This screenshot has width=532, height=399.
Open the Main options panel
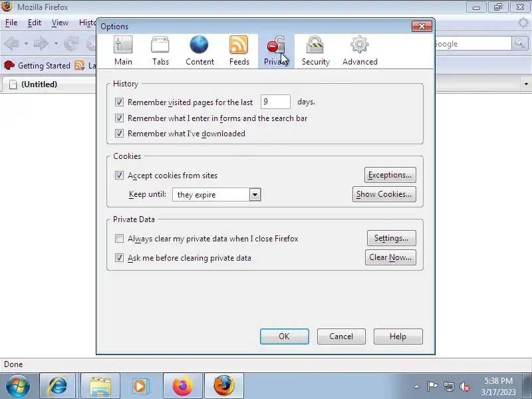(x=123, y=51)
